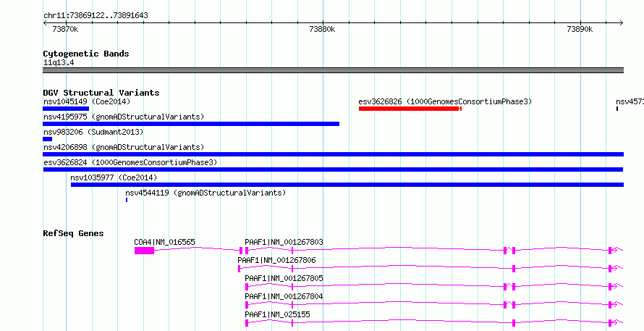The width and height of the screenshot is (644, 331).
Task: Click nsv4544119 (gnomADStructuralVariants) label
Action: click(x=206, y=193)
